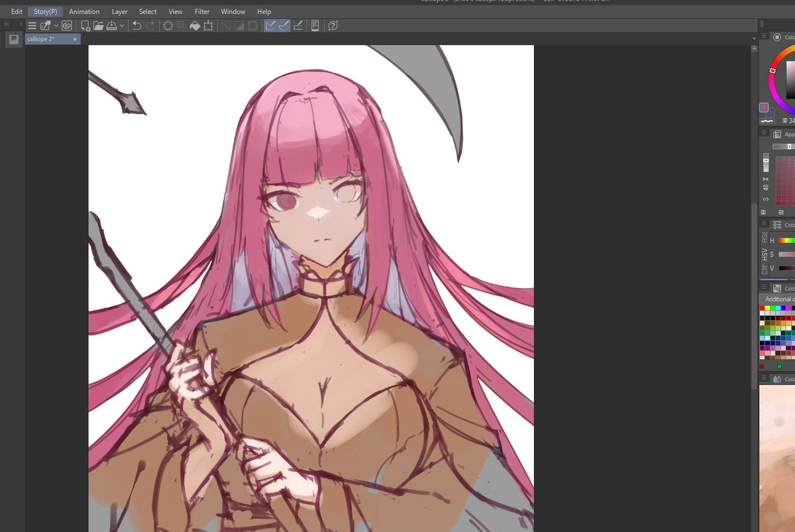
Task: Click the Color Mixing palette droplet icon
Action: (778, 379)
